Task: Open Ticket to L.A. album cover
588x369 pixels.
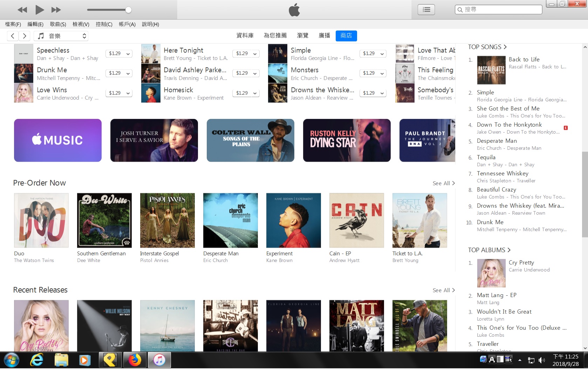Action: (x=420, y=220)
